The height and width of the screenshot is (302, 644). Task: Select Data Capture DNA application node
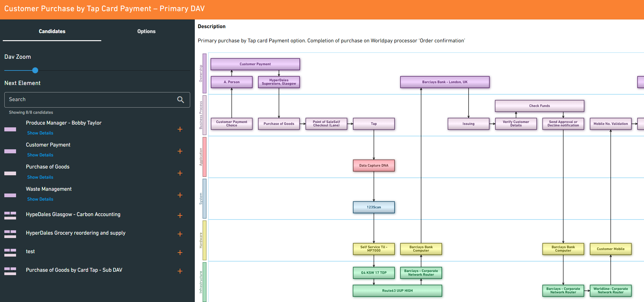click(374, 165)
